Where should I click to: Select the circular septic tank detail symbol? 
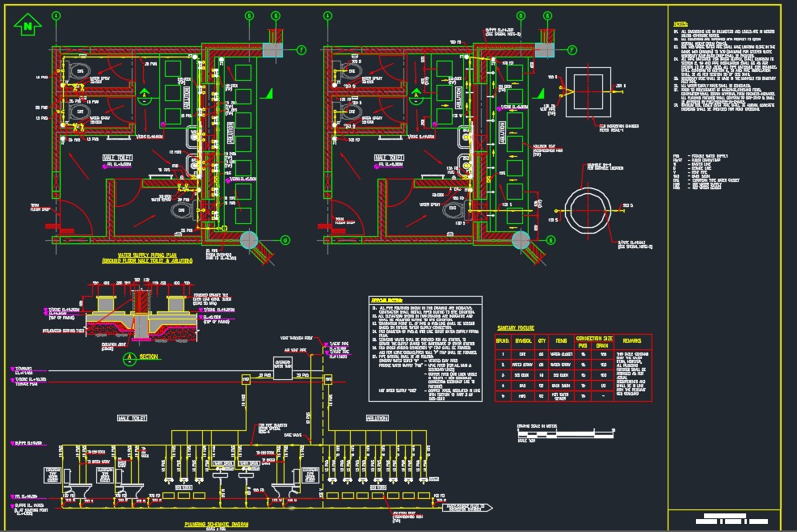[x=587, y=209]
